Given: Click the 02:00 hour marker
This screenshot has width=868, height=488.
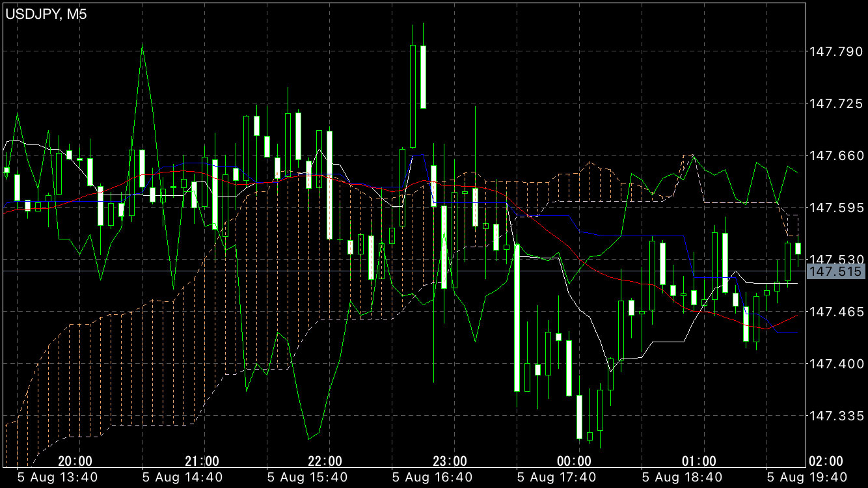Looking at the screenshot, I should 826,461.
